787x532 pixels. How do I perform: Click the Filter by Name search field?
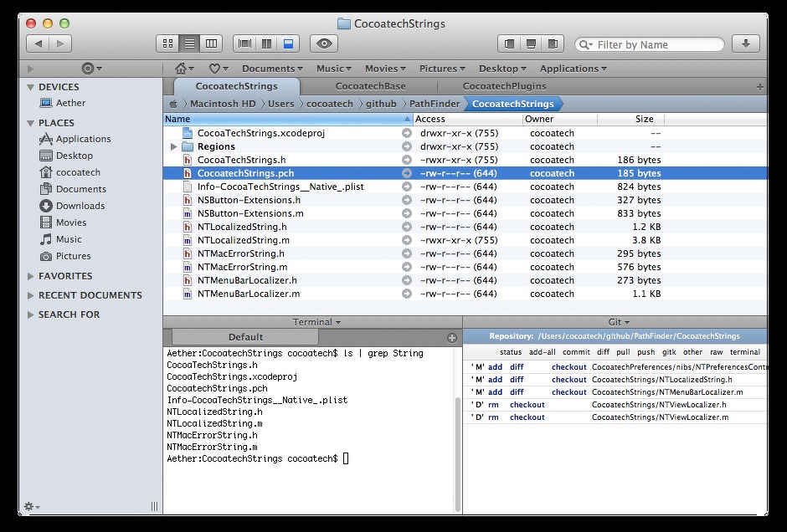tap(650, 44)
